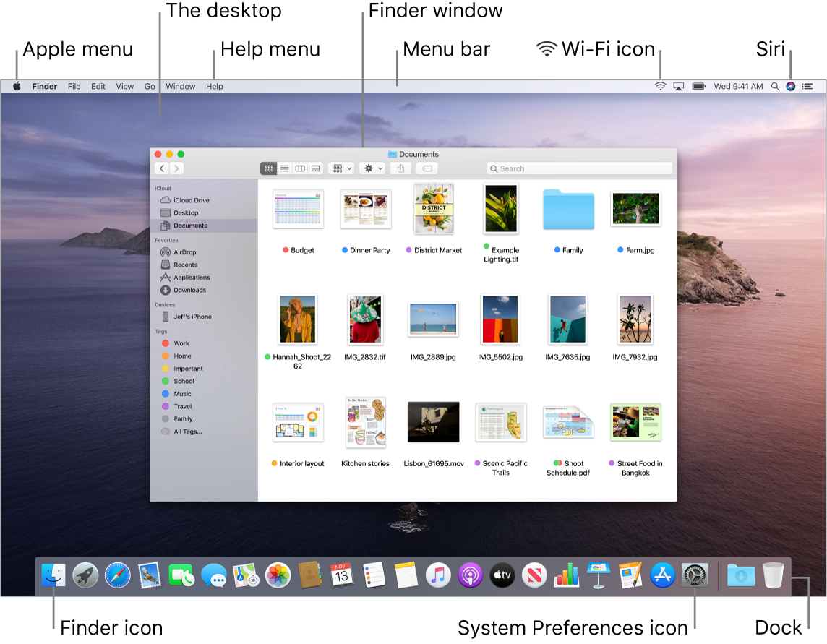Switch to column view in the toolbar
This screenshot has height=644, width=827.
[x=299, y=168]
